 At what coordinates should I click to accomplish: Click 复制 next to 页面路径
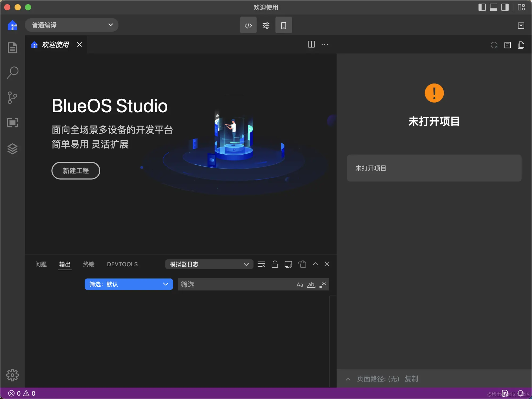click(x=411, y=379)
